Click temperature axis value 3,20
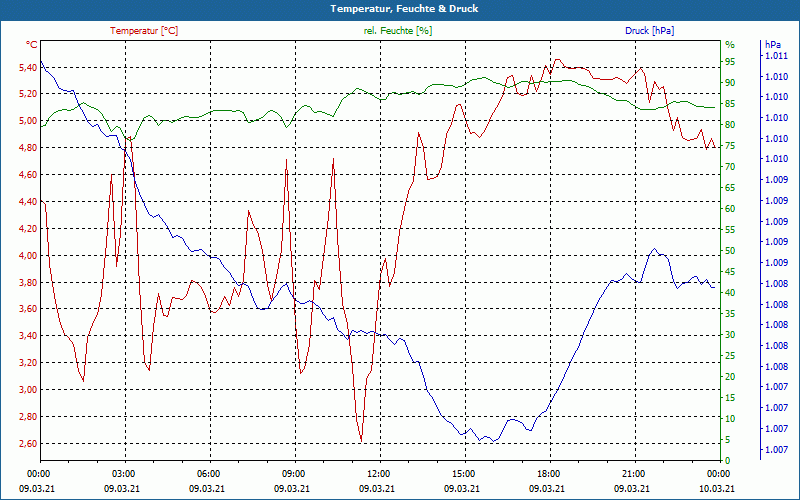 point(28,363)
